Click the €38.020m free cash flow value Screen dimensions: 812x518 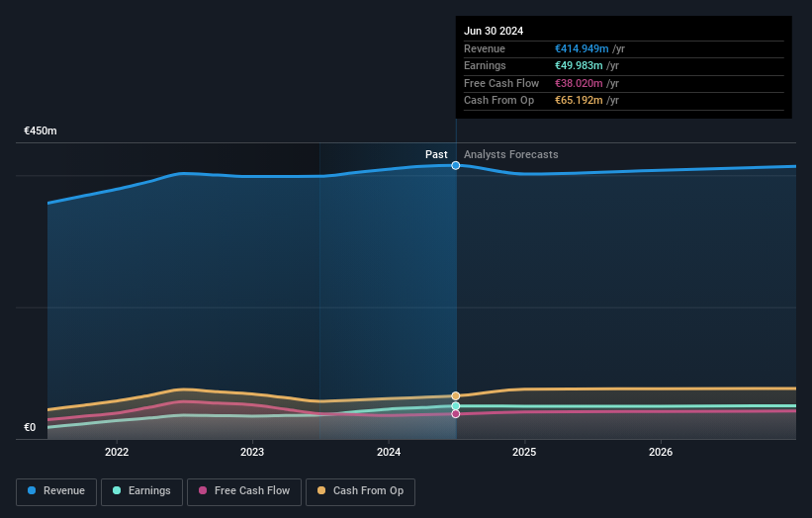tap(579, 83)
